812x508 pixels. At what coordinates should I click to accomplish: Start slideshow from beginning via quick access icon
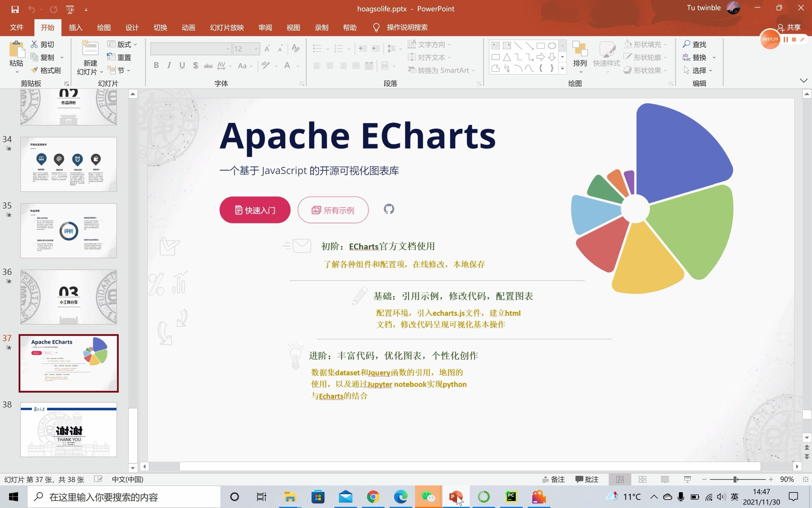70,9
